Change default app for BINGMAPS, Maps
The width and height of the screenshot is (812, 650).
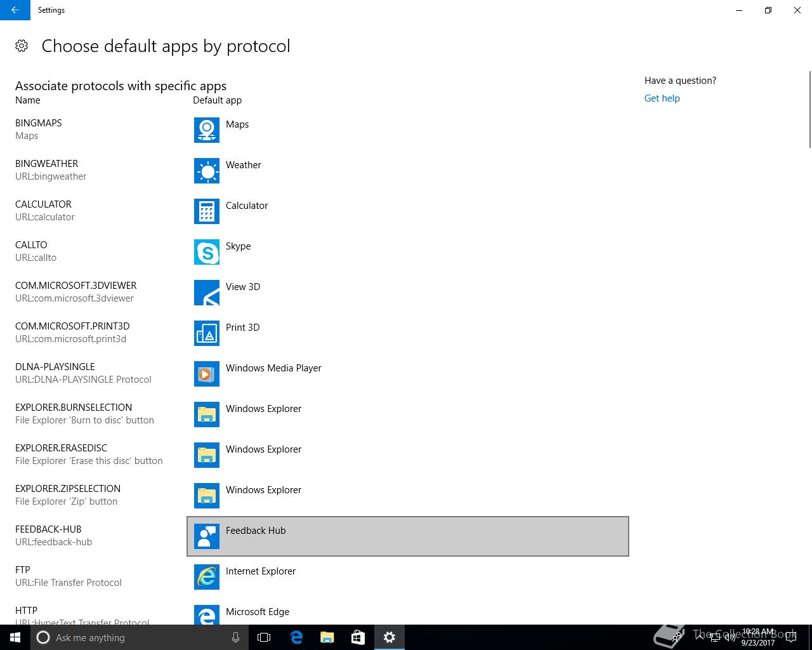coord(408,130)
